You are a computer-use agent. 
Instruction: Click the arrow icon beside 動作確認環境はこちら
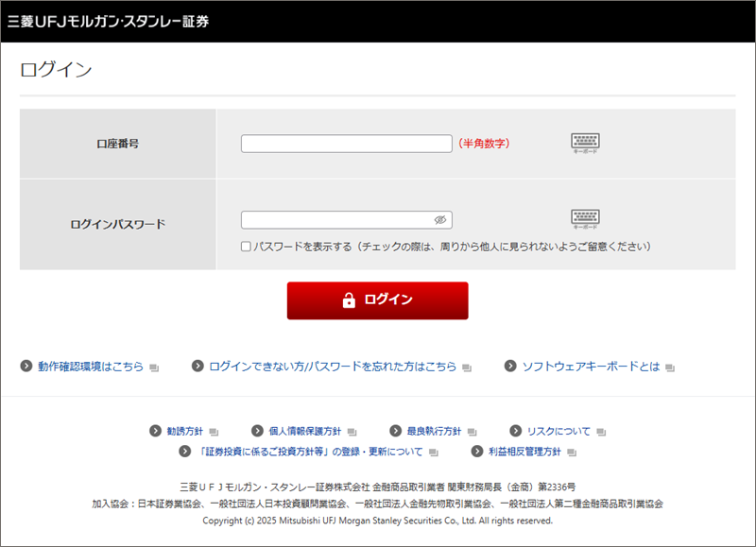pos(26,367)
